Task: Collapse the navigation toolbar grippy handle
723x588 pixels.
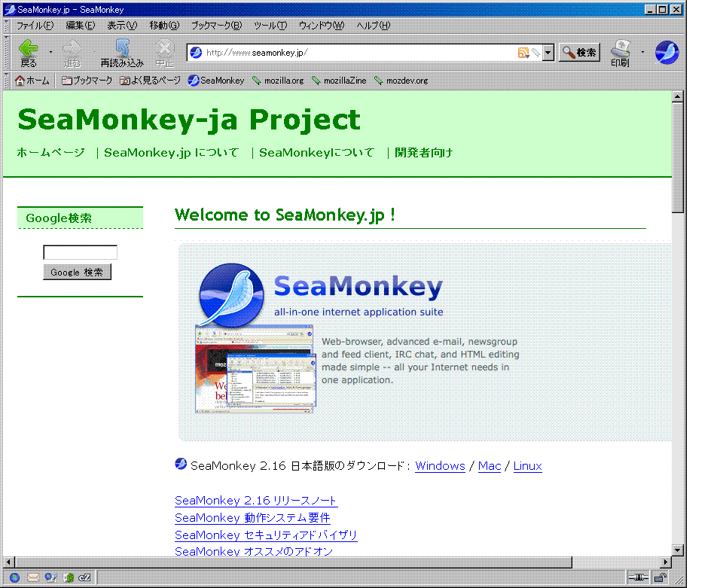Action: tap(7, 53)
